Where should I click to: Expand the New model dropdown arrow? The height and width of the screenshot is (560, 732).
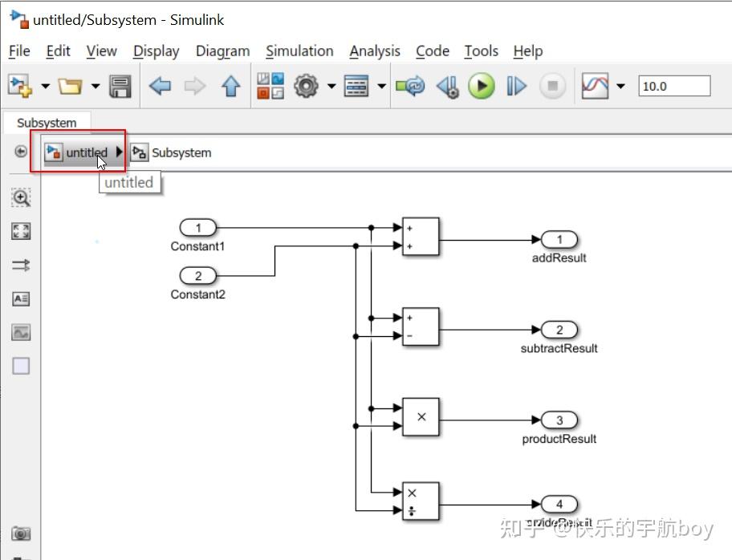click(45, 86)
